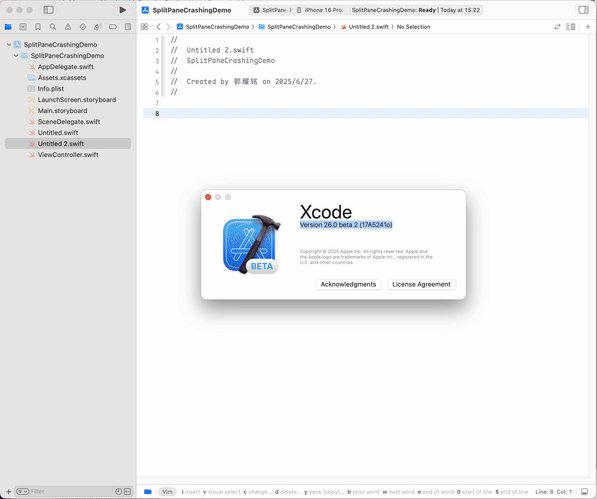Click the 'Created by' comment line

click(x=244, y=81)
